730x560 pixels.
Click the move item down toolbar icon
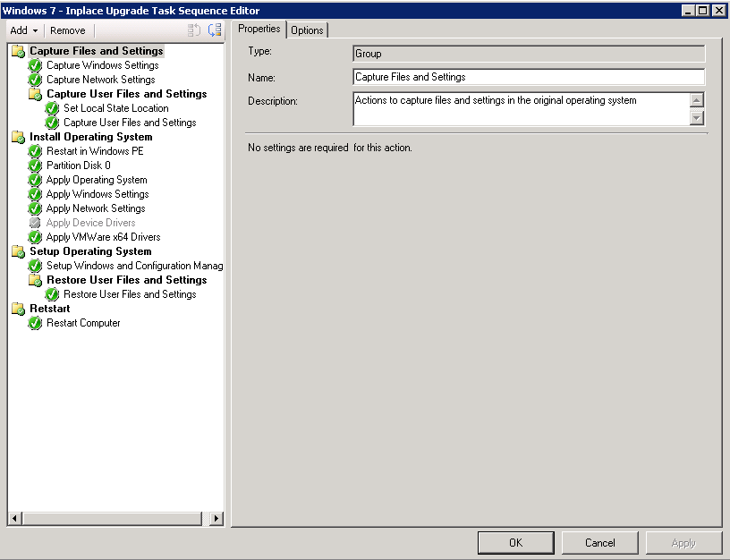pyautogui.click(x=213, y=30)
